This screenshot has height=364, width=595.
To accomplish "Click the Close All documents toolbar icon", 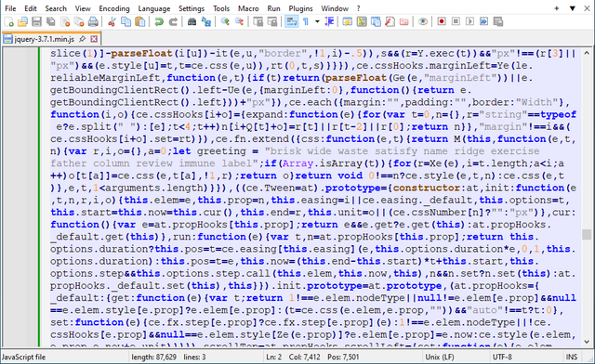I will (79, 21).
